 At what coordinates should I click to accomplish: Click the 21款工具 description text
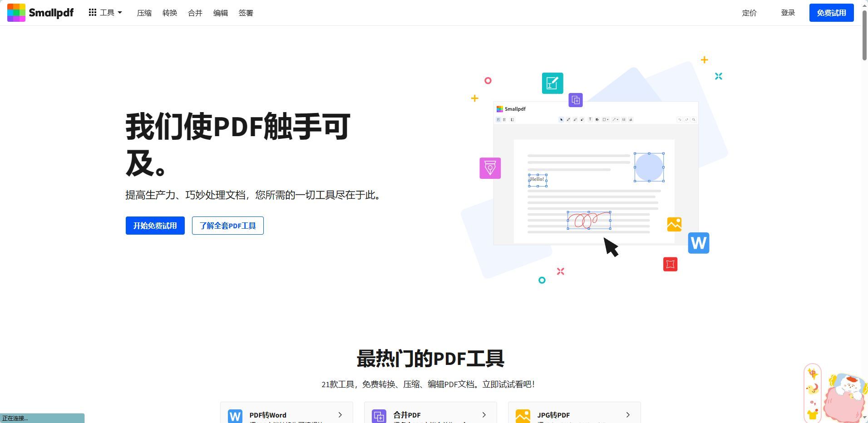coord(429,384)
